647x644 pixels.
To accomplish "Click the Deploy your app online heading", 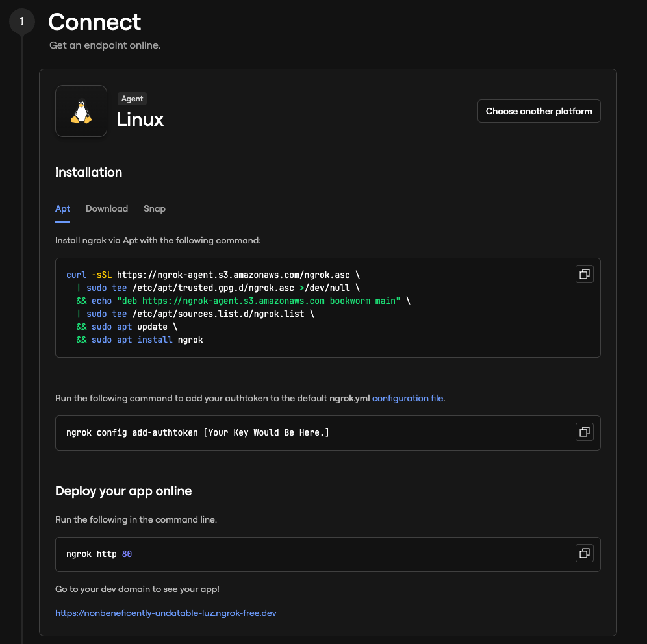I will pos(123,491).
